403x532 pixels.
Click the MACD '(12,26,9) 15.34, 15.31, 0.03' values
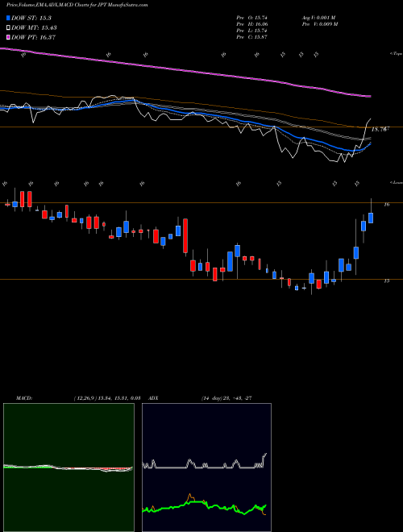click(106, 398)
